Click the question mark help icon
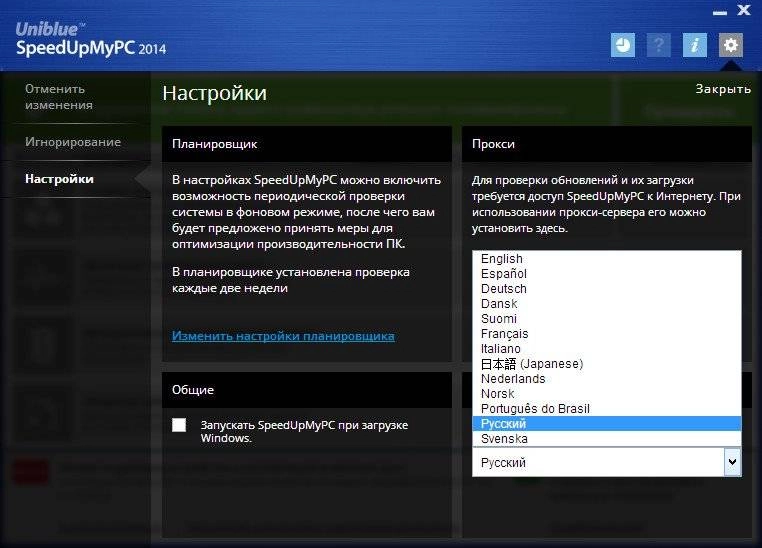 point(658,45)
